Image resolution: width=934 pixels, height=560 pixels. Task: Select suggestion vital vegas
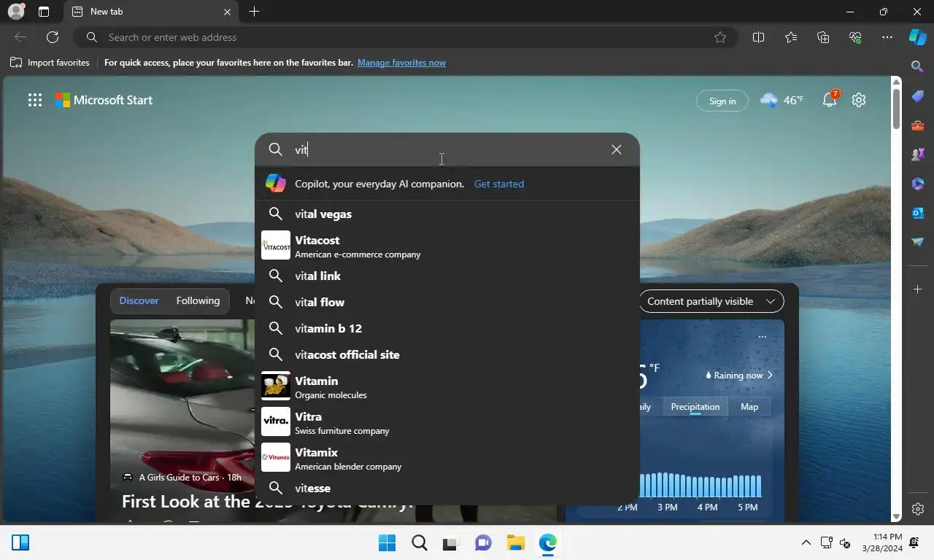pyautogui.click(x=447, y=214)
